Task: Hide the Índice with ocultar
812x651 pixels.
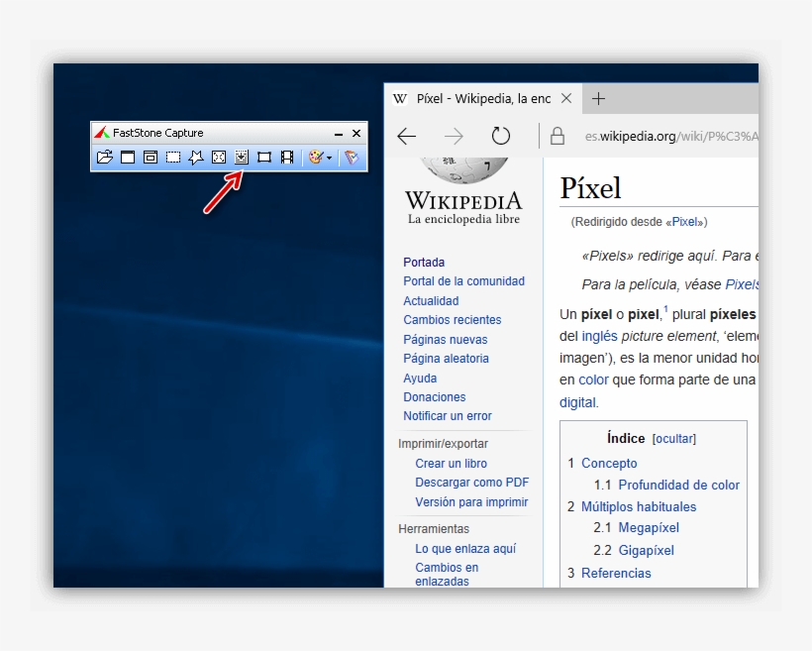Action: tap(674, 439)
